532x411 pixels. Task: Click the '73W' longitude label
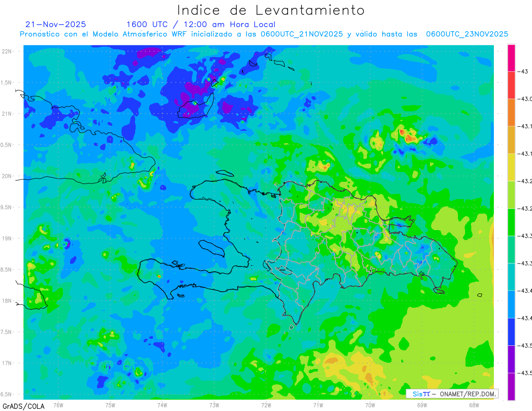click(214, 405)
